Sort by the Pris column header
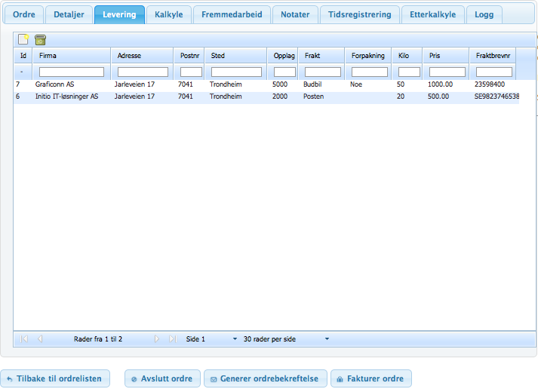538x392 pixels. pyautogui.click(x=446, y=56)
